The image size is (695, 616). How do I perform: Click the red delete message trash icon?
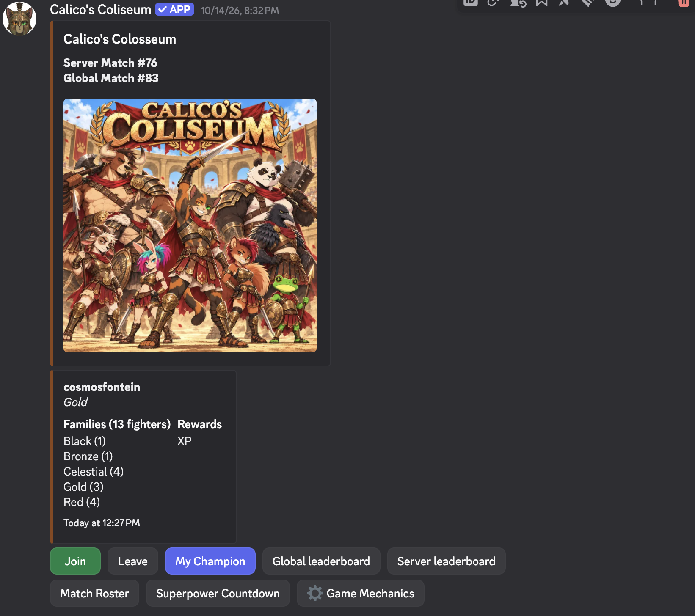click(x=684, y=3)
